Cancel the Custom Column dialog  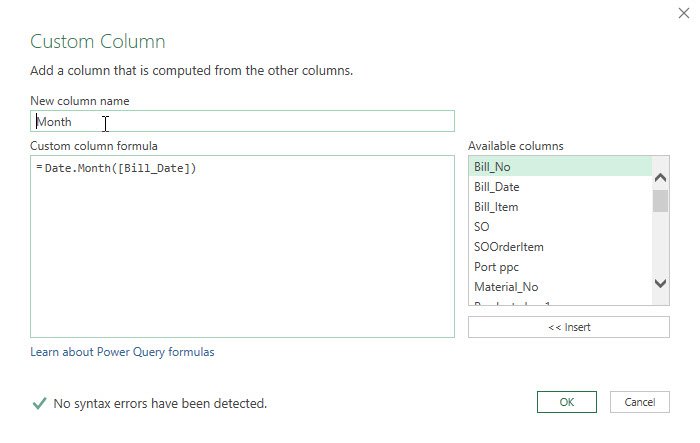tap(639, 402)
